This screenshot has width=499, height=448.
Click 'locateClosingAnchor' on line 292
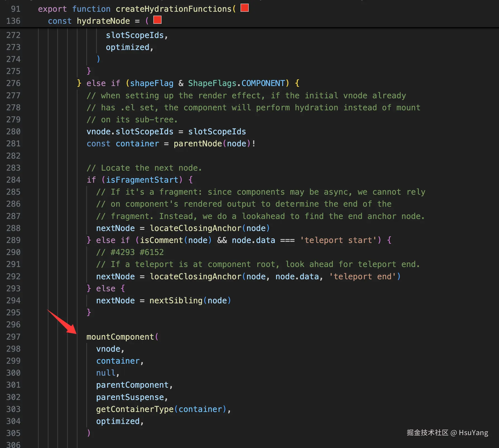point(196,277)
